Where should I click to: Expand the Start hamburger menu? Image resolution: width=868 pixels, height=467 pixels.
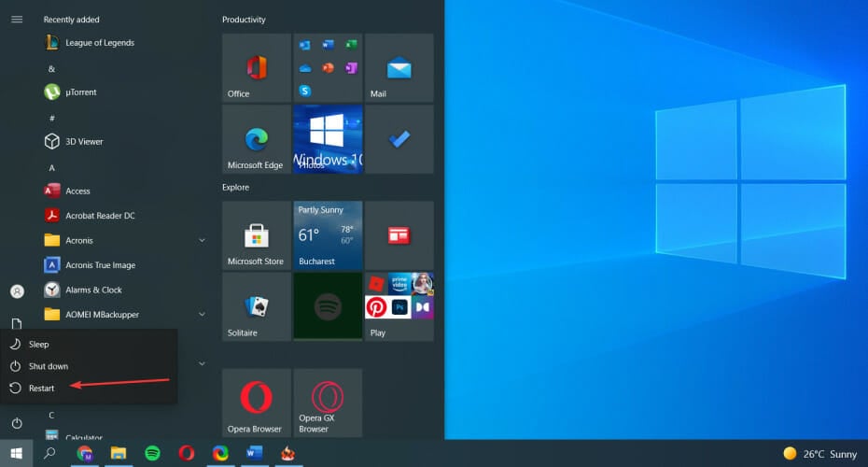point(17,20)
